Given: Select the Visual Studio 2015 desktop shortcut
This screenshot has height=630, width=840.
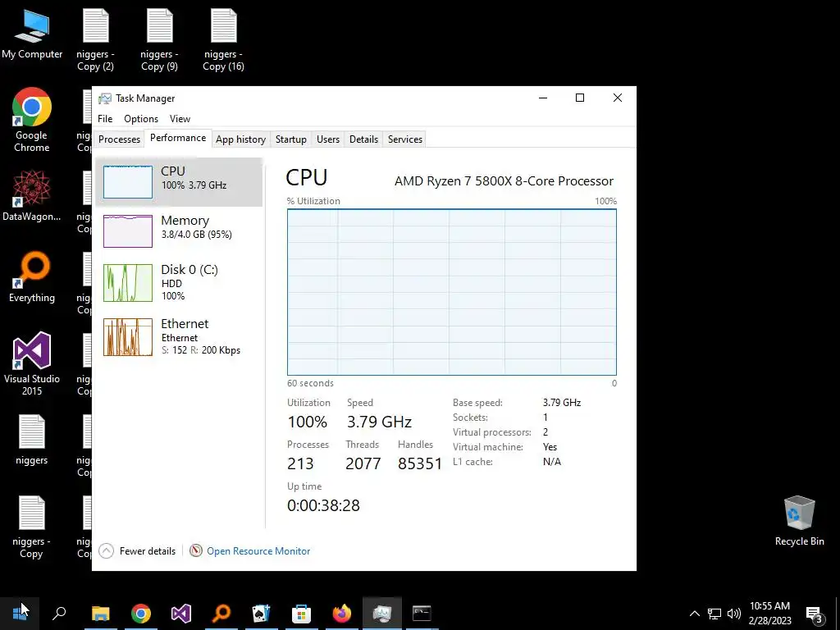Looking at the screenshot, I should [x=32, y=363].
